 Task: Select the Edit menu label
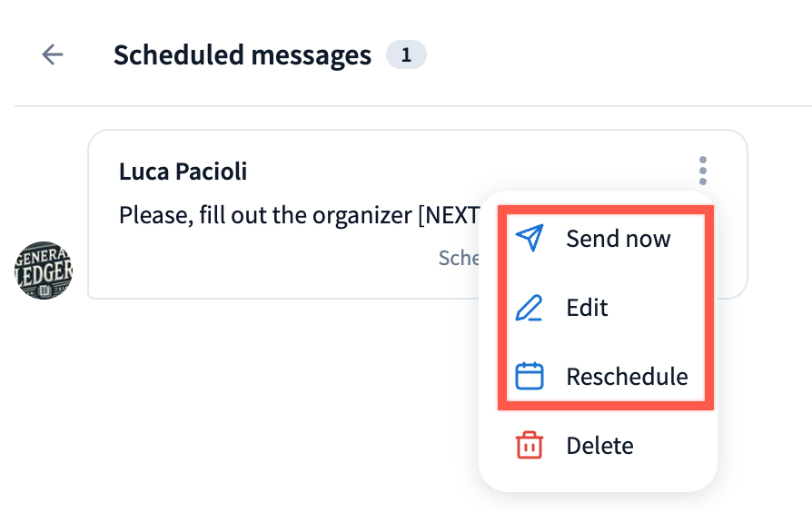[x=587, y=308]
